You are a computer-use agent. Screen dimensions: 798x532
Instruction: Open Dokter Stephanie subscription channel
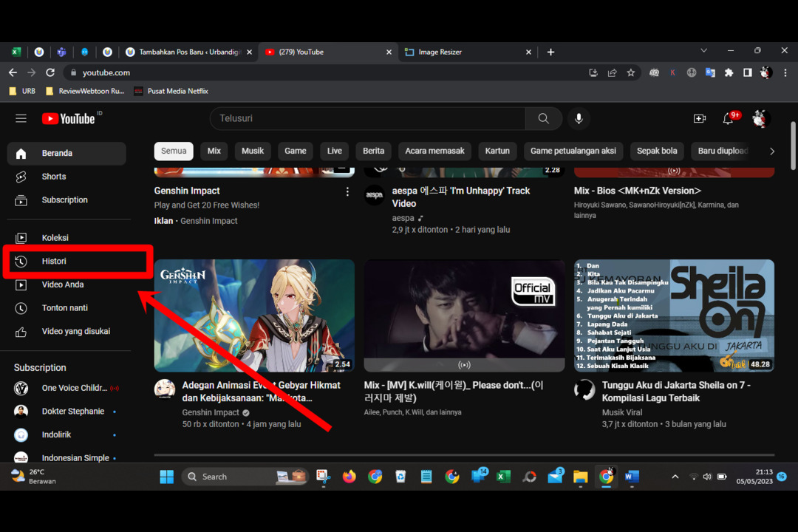(x=66, y=412)
